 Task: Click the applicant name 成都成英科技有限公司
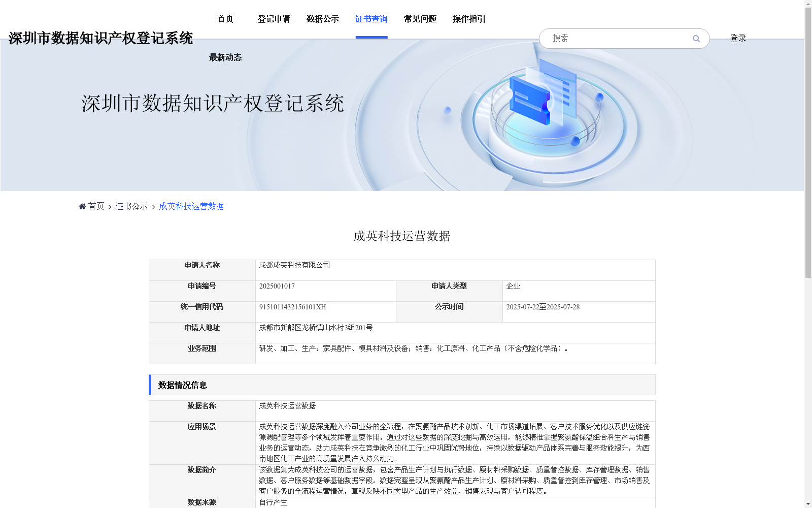coord(294,265)
